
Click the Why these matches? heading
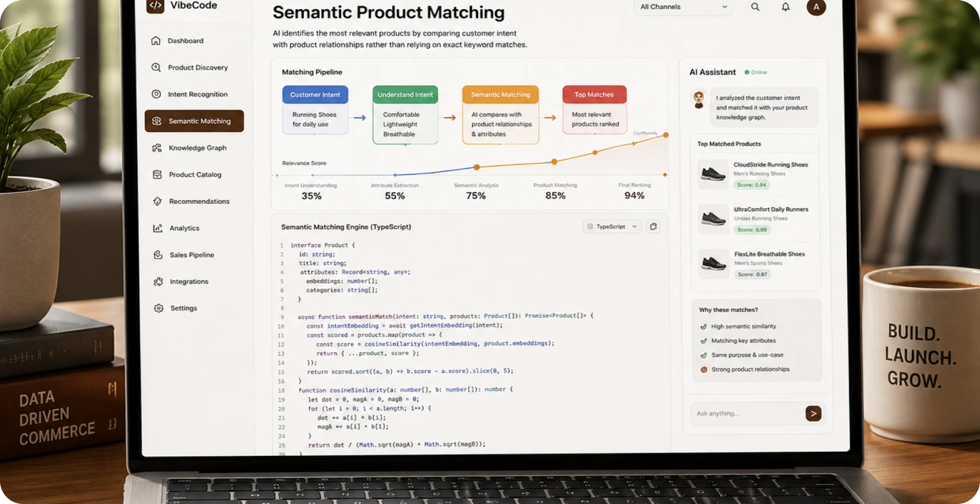(x=728, y=310)
